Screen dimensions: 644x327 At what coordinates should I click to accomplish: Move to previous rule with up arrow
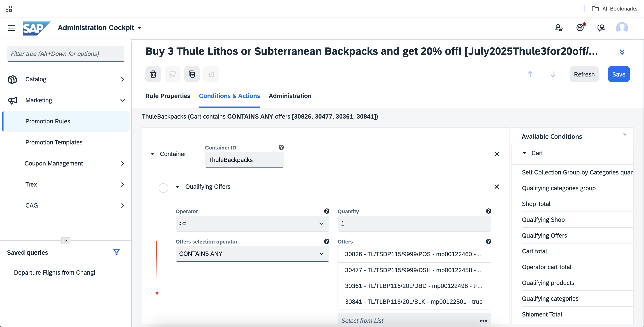coord(530,74)
